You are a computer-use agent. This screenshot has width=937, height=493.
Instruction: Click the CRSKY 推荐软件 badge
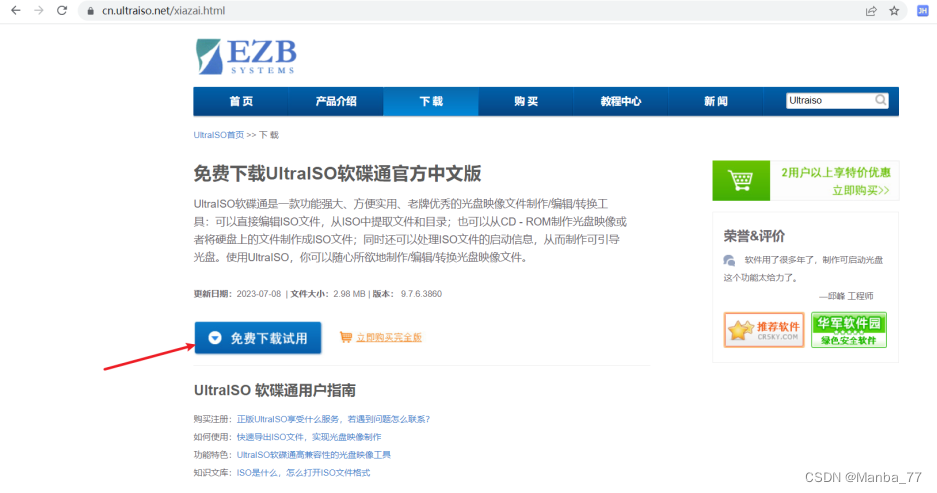764,330
